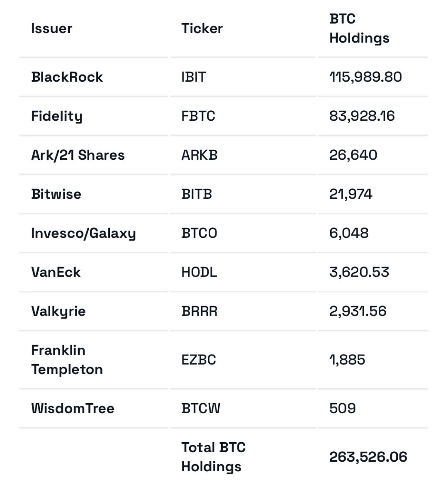Select the total 263,526.06 value
This screenshot has width=448, height=482.
[368, 457]
